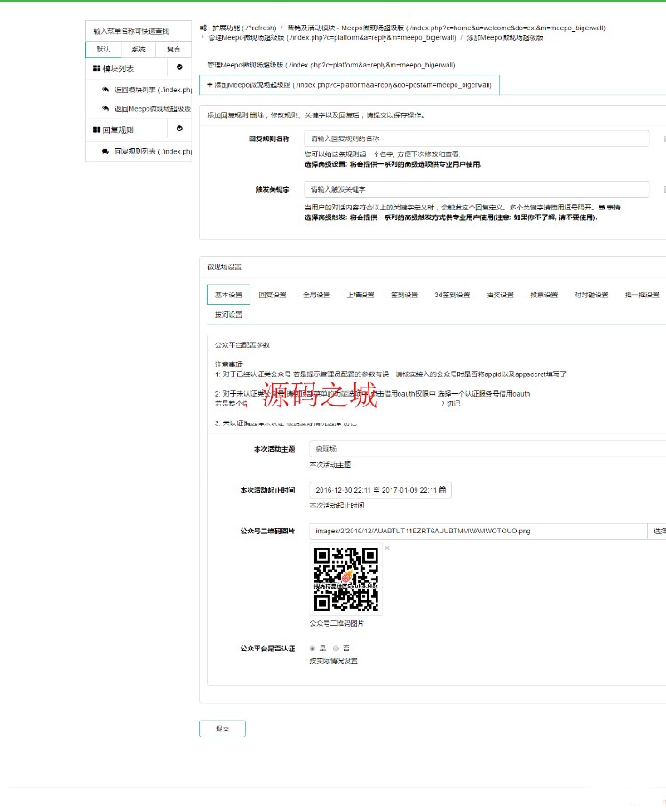
Task: Open the 拔河设置 tab
Action: pyautogui.click(x=228, y=315)
